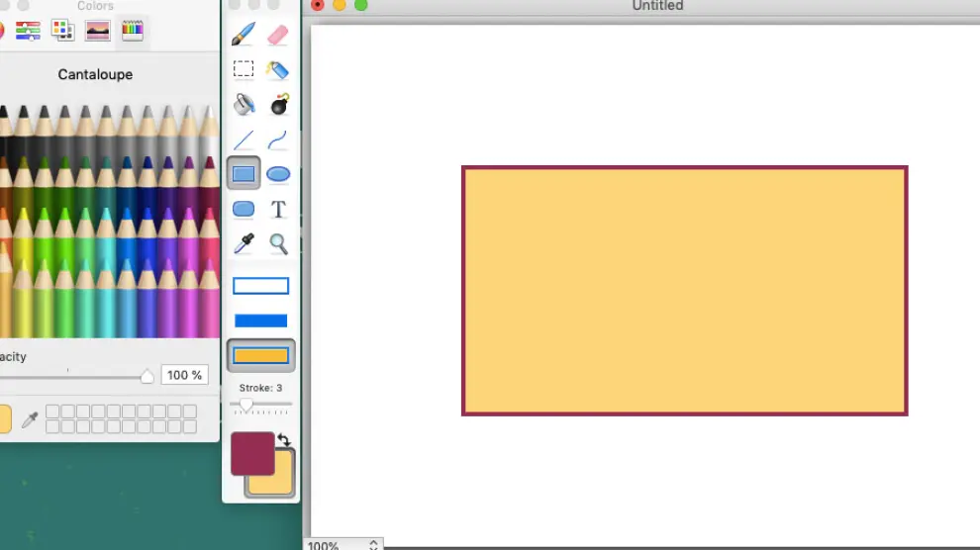Select the Text tool
This screenshot has height=550, width=980.
[x=278, y=209]
